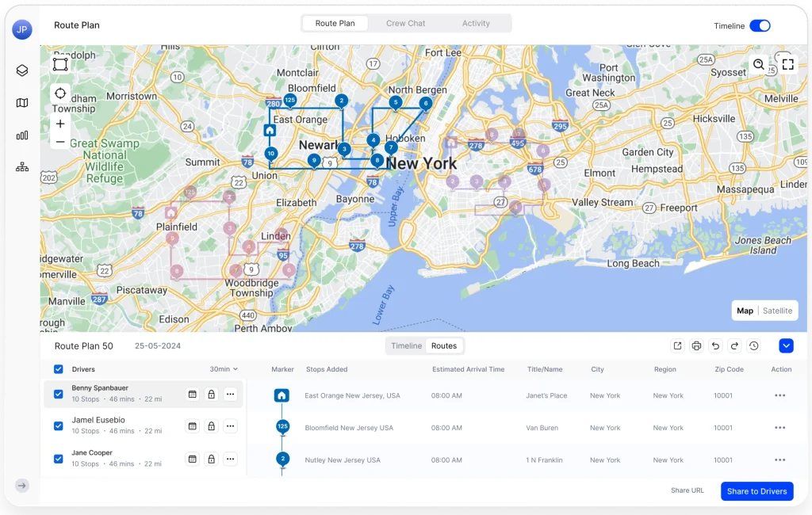812x515 pixels.
Task: Select the area selection tool on map
Action: (x=60, y=64)
